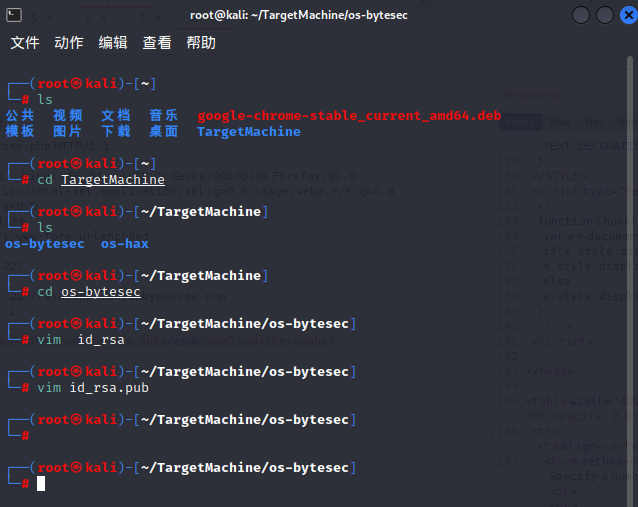Click the 音乐 folder name
This screenshot has width=638, height=507.
(164, 116)
